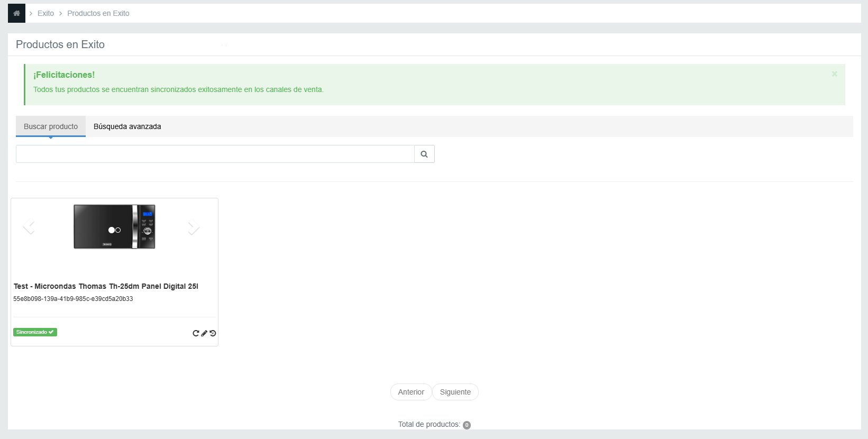
Task: Click the home icon in breadcrumb
Action: coord(16,13)
